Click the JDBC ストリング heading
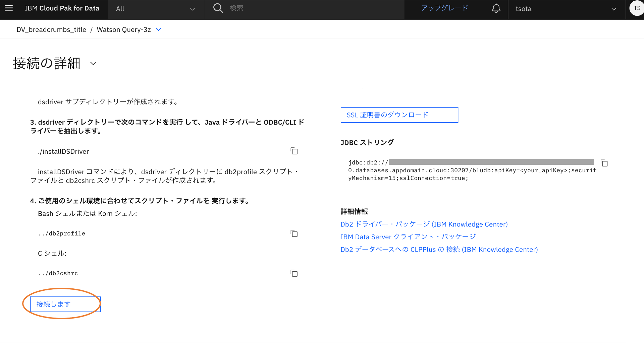644x343 pixels. (367, 142)
